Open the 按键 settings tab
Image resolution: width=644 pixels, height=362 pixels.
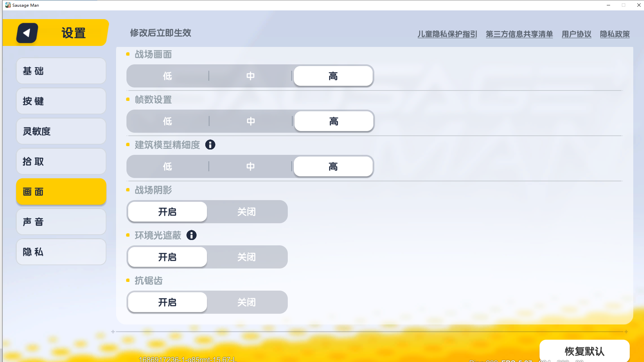[x=61, y=101]
